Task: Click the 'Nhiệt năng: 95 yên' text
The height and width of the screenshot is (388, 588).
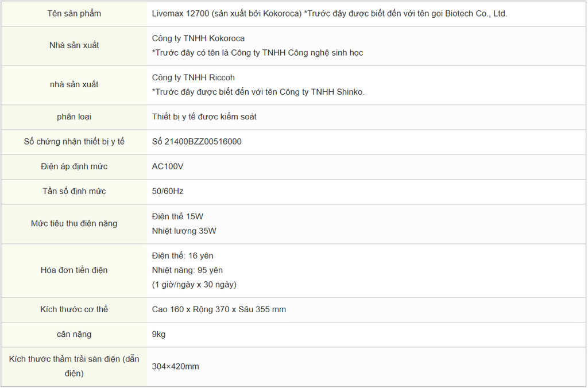Action: [187, 270]
